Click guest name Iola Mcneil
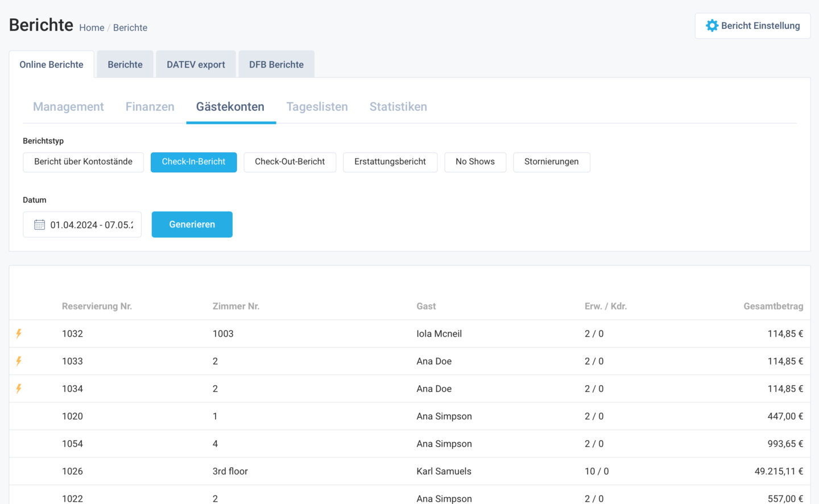The width and height of the screenshot is (819, 504). (x=439, y=334)
